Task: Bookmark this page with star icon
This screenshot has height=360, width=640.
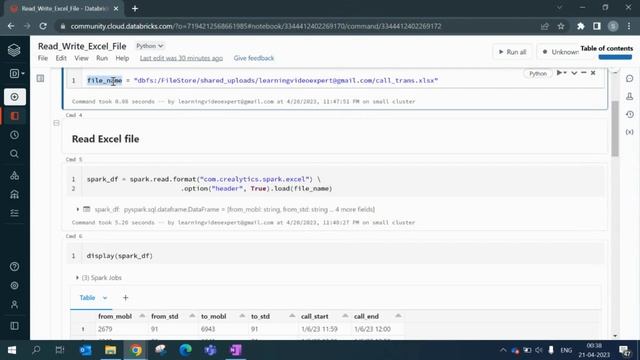Action: (561, 26)
